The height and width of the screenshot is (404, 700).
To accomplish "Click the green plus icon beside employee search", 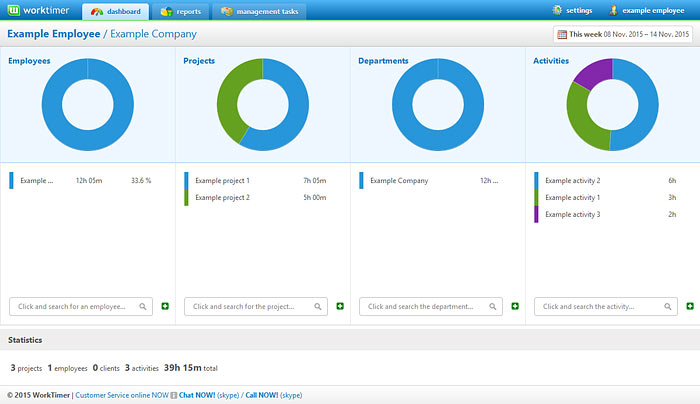I will 164,306.
